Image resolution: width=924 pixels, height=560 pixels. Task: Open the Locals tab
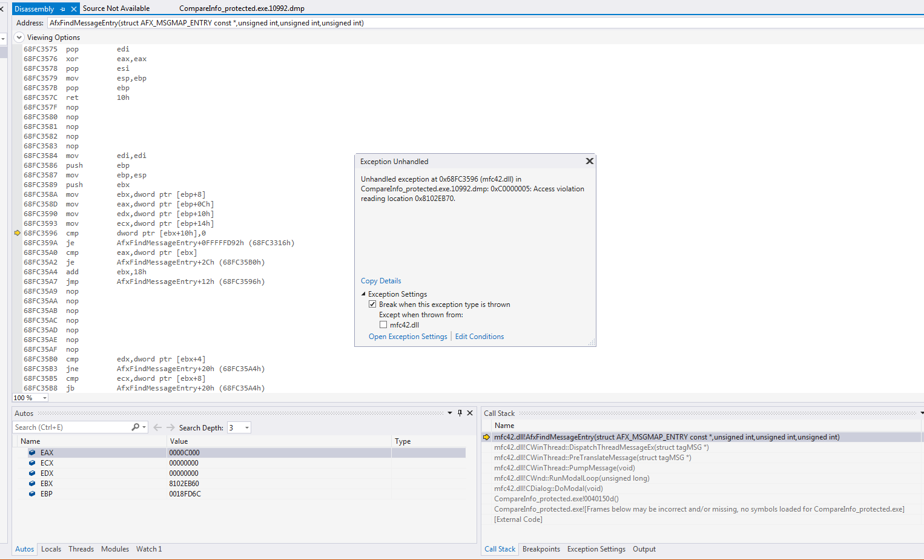[51, 549]
